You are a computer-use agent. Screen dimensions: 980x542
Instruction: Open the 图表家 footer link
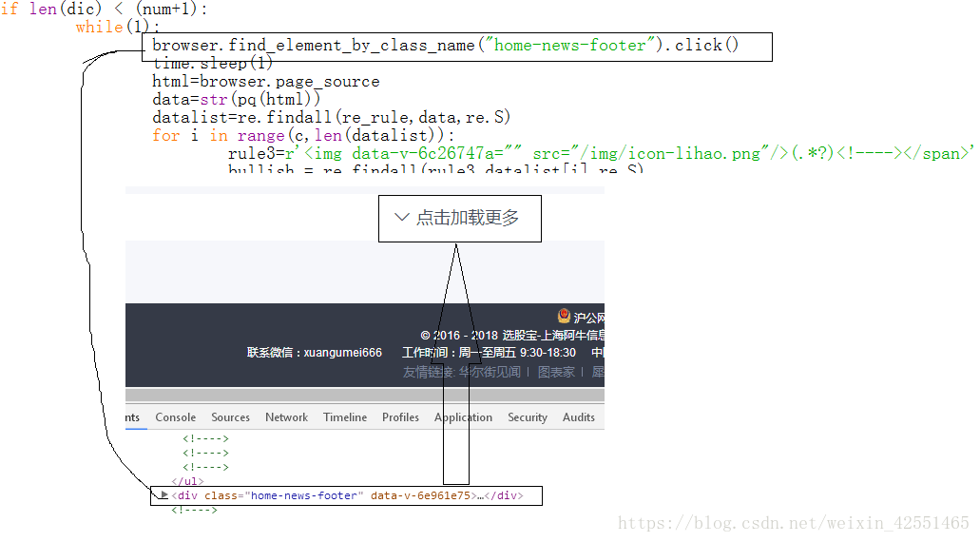coord(556,372)
